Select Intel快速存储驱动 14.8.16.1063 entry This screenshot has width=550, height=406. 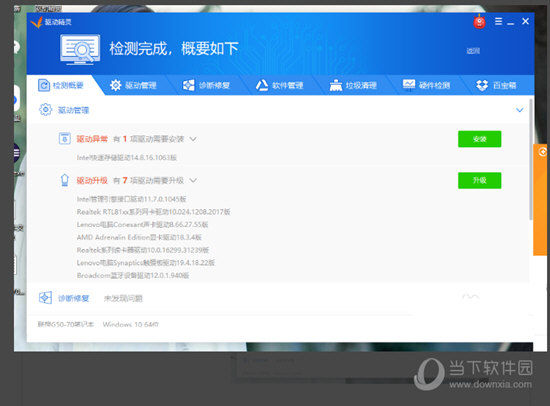pos(127,158)
